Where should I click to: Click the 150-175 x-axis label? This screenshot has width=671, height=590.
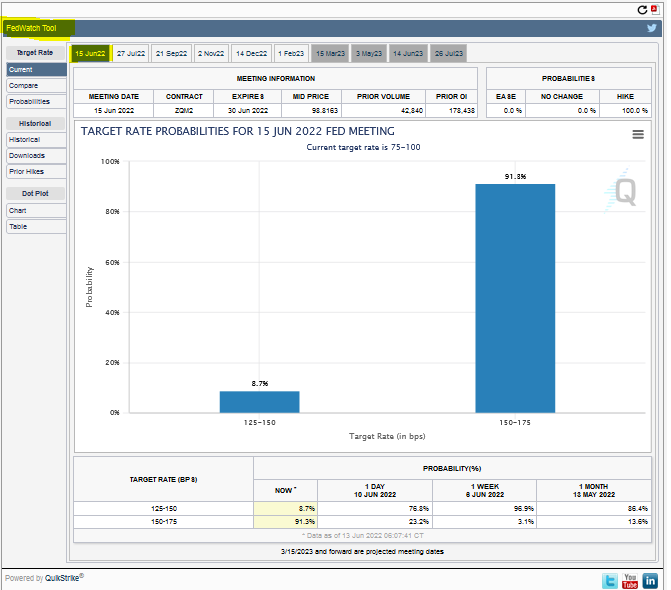click(x=515, y=423)
